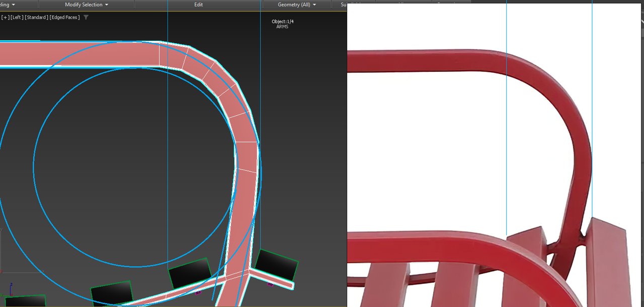The image size is (644, 307).
Task: Open the [Standard] viewport shading menu
Action: click(37, 17)
